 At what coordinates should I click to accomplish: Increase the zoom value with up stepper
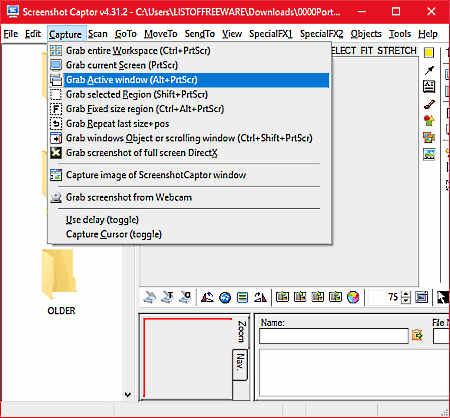(x=406, y=294)
